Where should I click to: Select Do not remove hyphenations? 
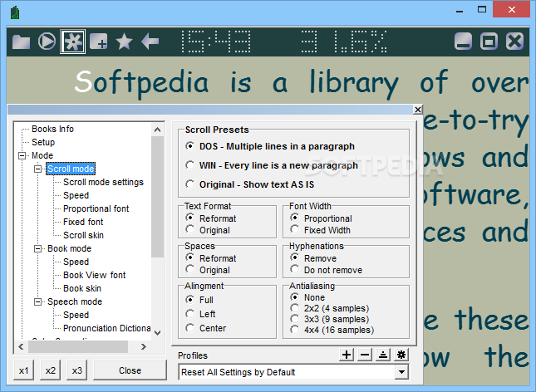[326, 270]
